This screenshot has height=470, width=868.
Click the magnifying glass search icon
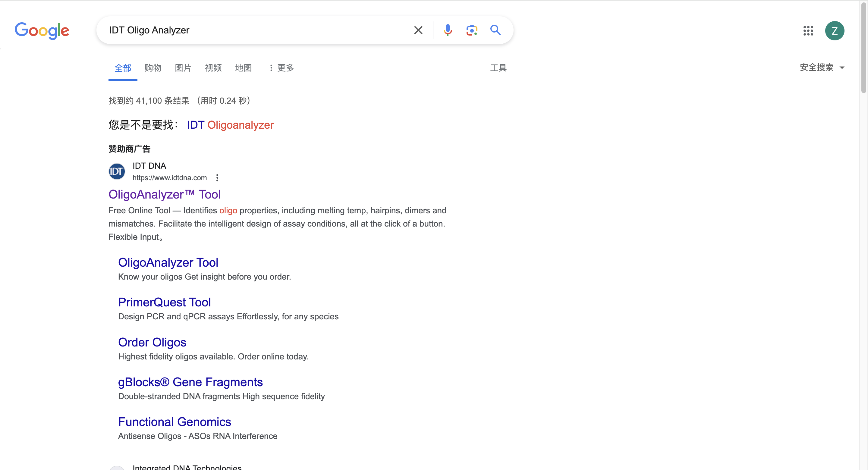(495, 30)
